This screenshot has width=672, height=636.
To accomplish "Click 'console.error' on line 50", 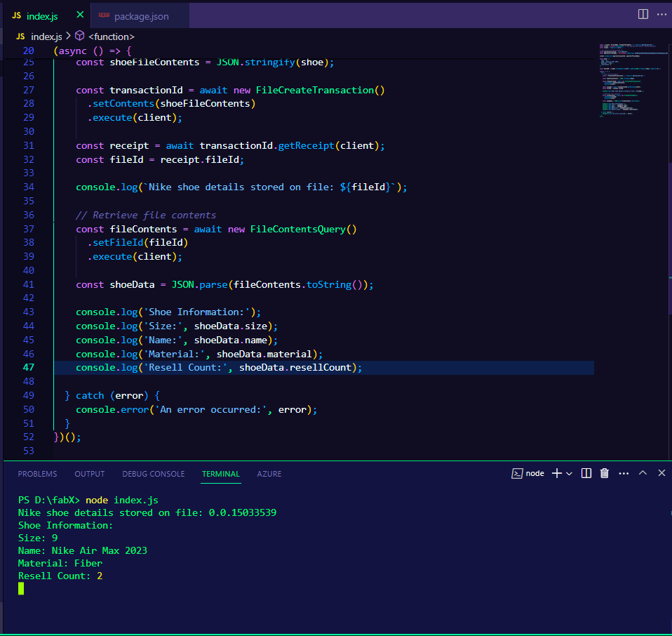I will 112,409.
